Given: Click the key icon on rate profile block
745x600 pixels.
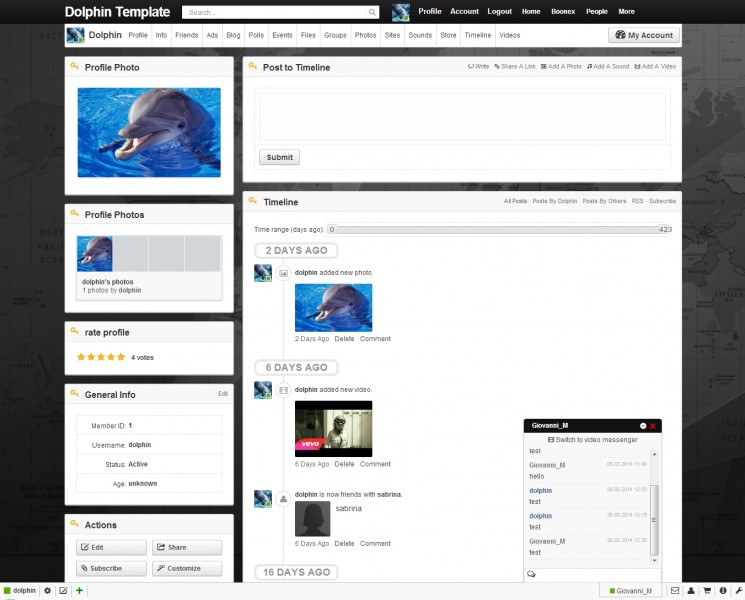Looking at the screenshot, I should [x=75, y=331].
